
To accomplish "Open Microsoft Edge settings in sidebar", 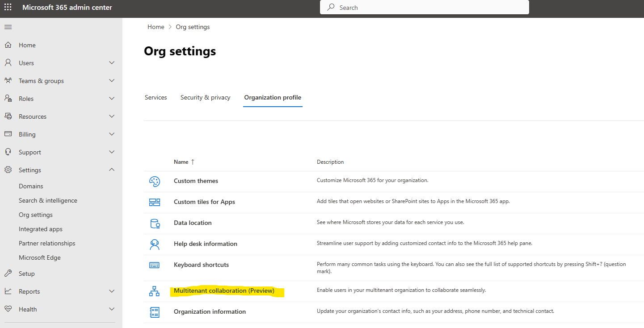I will 40,257.
